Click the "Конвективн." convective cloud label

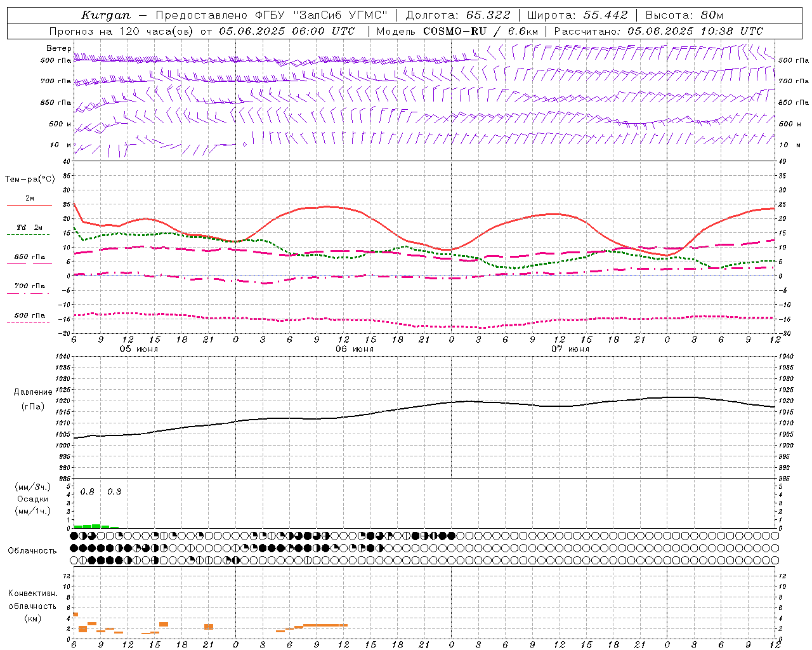tap(33, 594)
